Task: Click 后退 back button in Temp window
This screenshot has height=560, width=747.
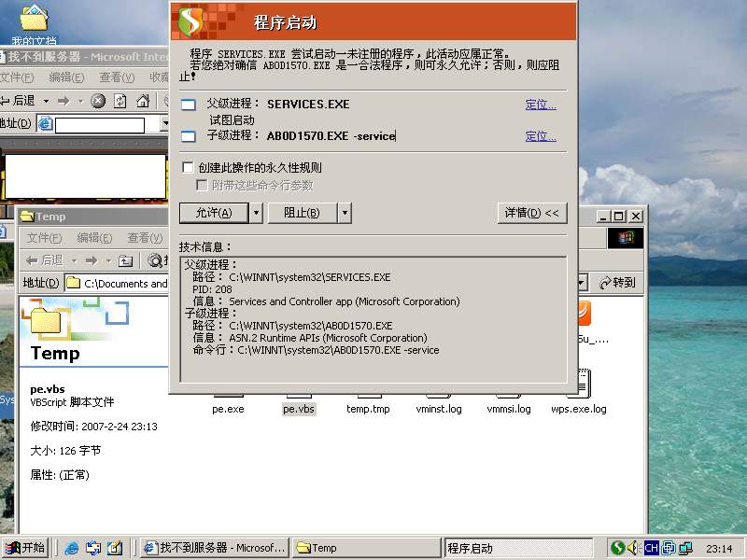Action: [44, 260]
